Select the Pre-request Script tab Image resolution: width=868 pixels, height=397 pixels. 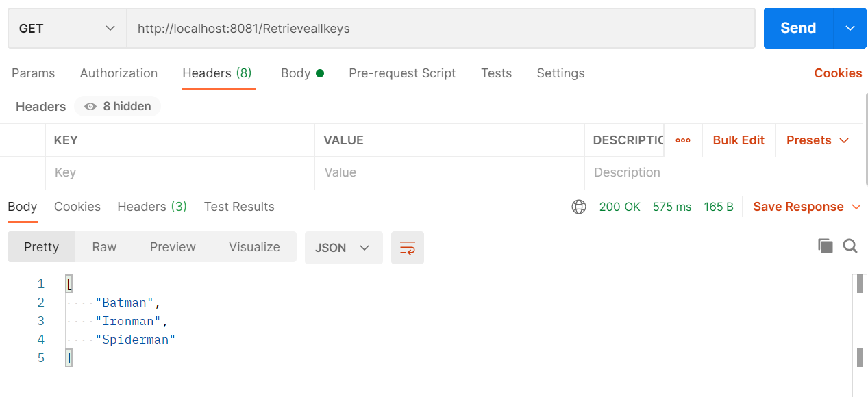(402, 73)
